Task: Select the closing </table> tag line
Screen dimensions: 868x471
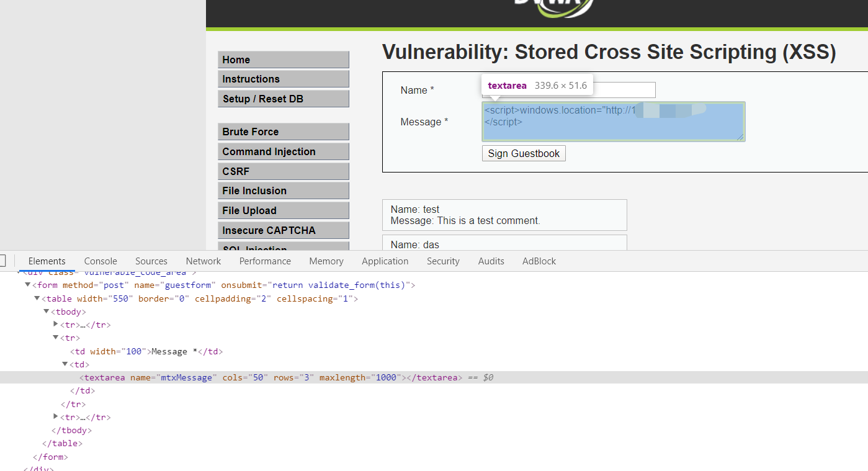Action: tap(62, 443)
